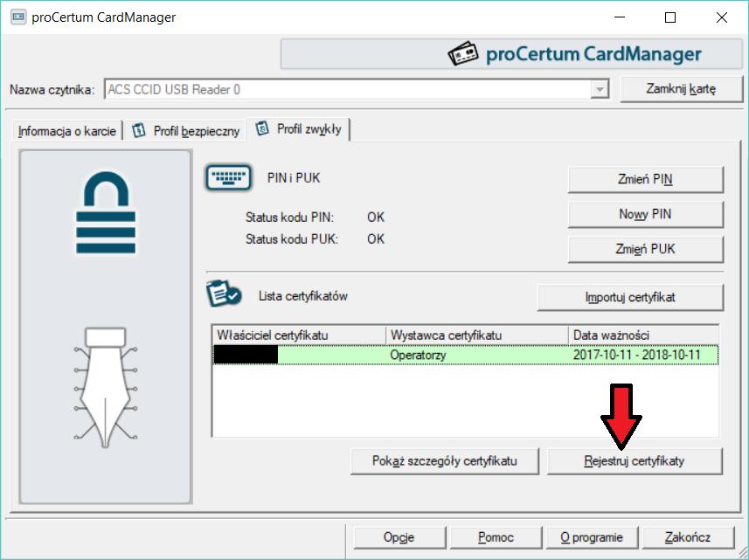
Task: Click the Nowy PIN button
Action: (x=645, y=214)
